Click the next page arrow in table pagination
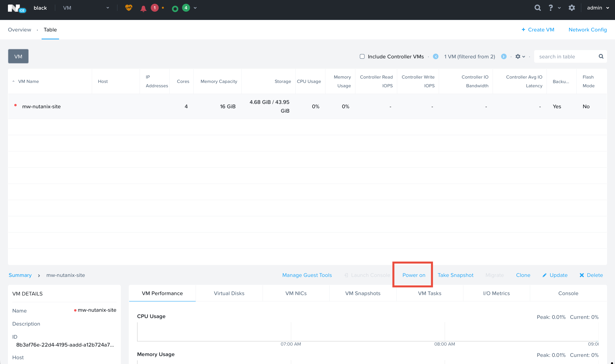Screen dimensions: 615x364 point(504,56)
